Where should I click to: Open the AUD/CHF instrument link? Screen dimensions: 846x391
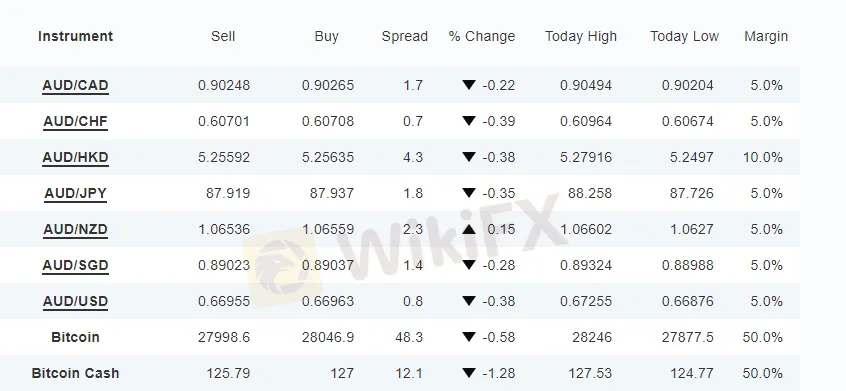tap(76, 121)
